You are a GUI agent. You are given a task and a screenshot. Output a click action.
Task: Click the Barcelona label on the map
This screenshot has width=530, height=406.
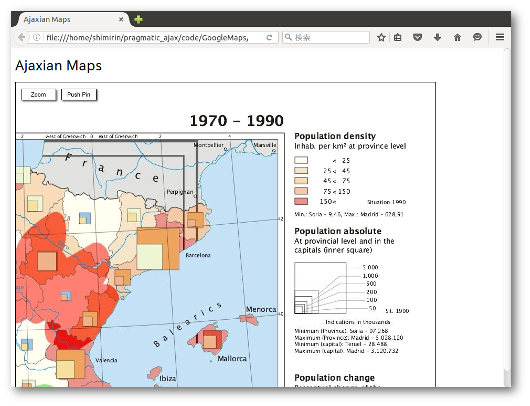(198, 255)
